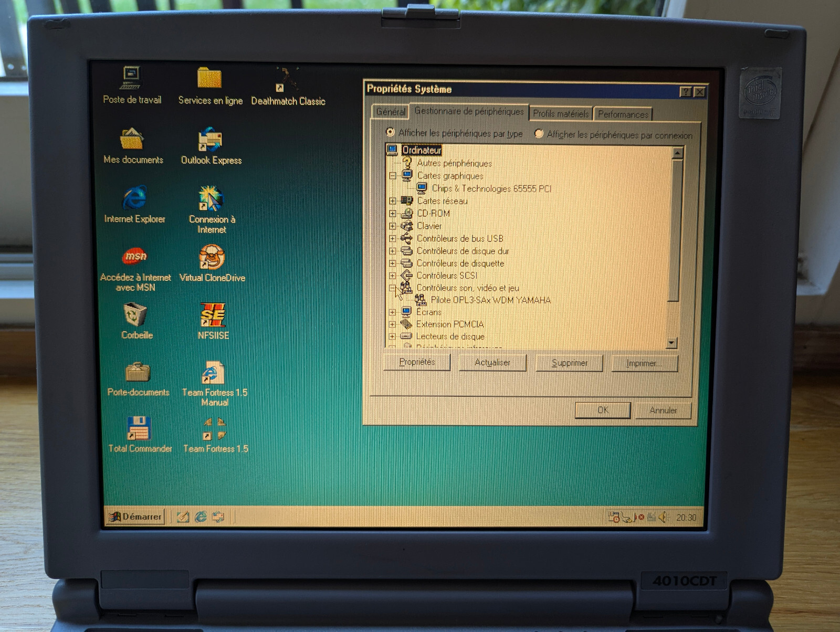Click the Outlook Express quick launch icon
This screenshot has width=840, height=632.
click(218, 517)
